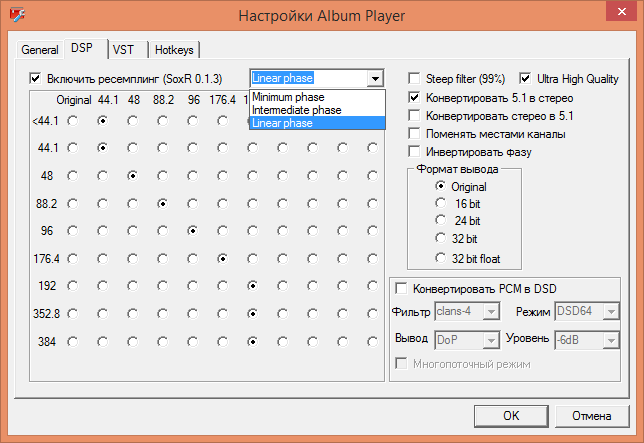Set 192 row to Original column
This screenshot has width=644, height=443.
point(73,285)
